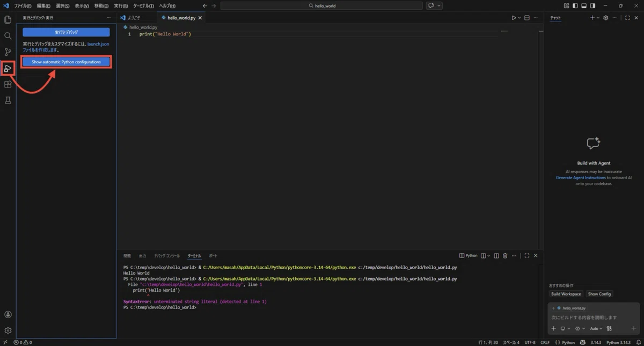Click the errors and warnings status indicator

click(x=23, y=342)
